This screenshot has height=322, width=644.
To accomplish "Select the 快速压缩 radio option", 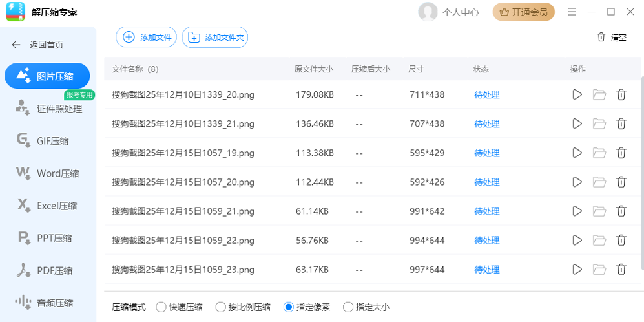I will (161, 307).
